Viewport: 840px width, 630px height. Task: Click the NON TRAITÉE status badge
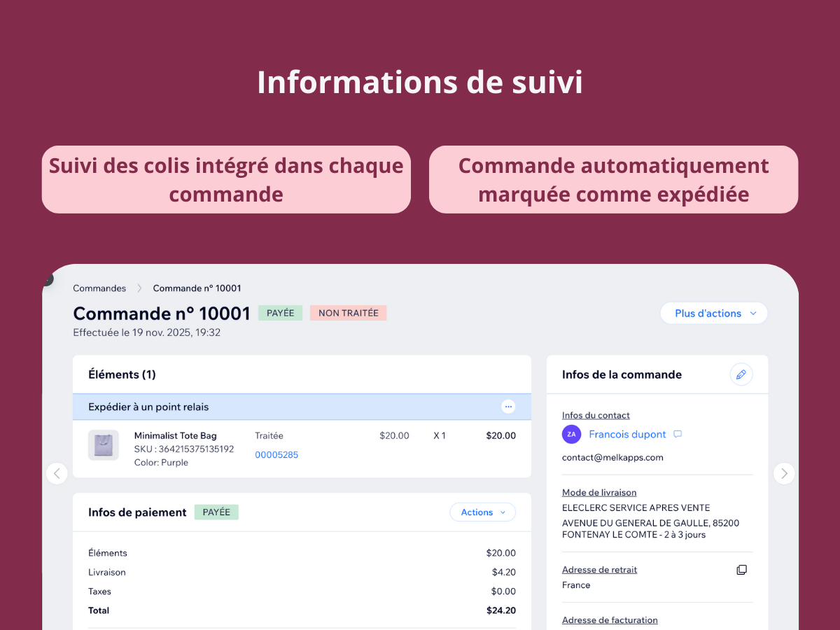coord(349,313)
